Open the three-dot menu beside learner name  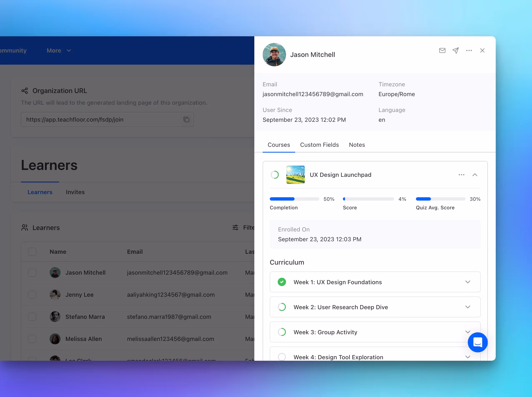tap(469, 50)
